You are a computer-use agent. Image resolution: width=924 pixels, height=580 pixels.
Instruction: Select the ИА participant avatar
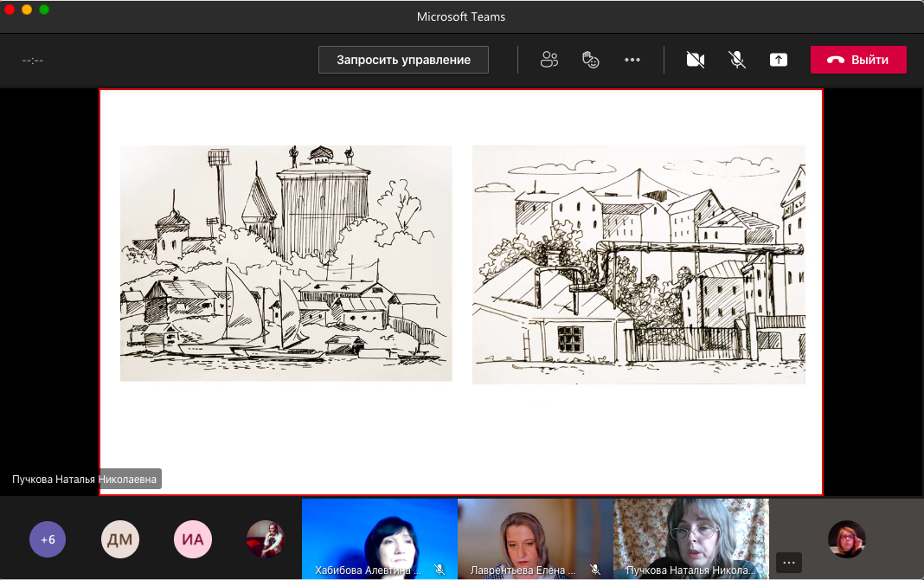click(x=192, y=539)
